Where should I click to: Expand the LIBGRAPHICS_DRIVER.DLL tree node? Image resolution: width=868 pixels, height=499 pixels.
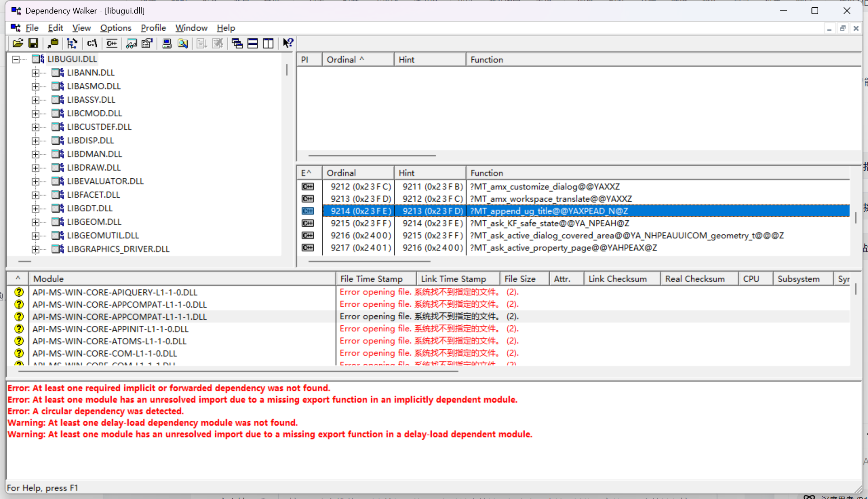[35, 249]
